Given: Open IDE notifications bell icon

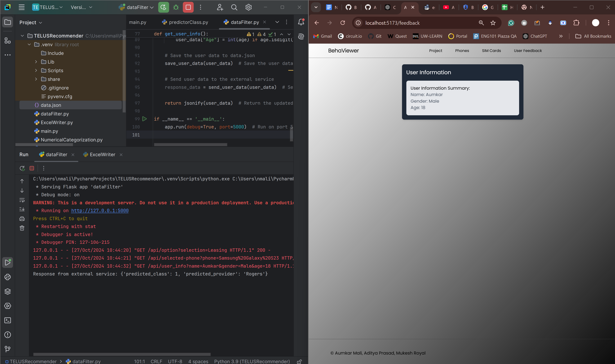Looking at the screenshot, I should click(301, 22).
